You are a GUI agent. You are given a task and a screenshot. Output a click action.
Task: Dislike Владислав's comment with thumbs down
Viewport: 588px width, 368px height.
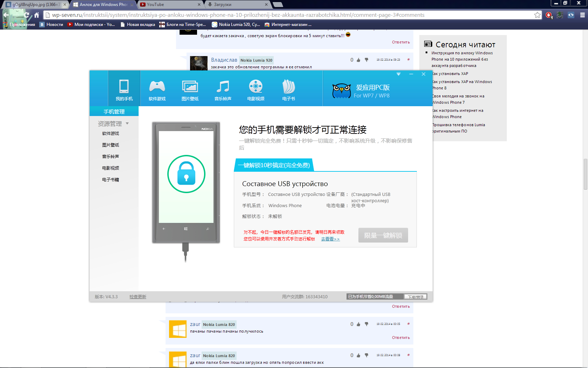click(x=366, y=60)
